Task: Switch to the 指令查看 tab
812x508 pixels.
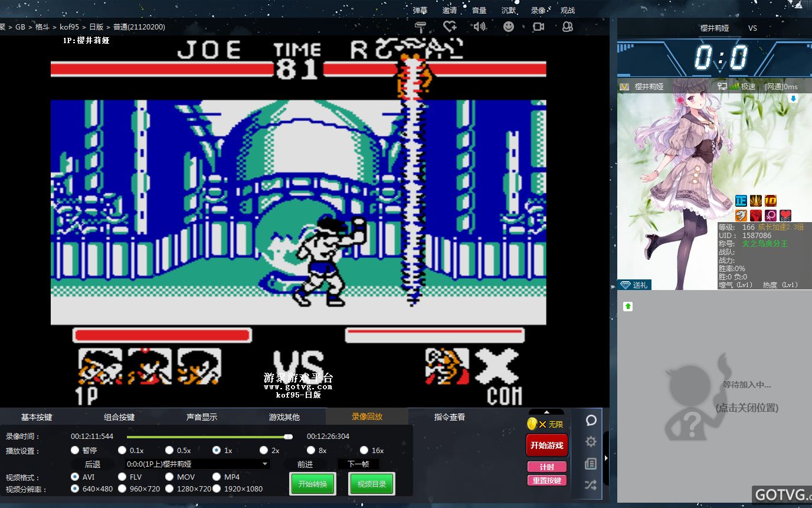Action: pyautogui.click(x=450, y=417)
